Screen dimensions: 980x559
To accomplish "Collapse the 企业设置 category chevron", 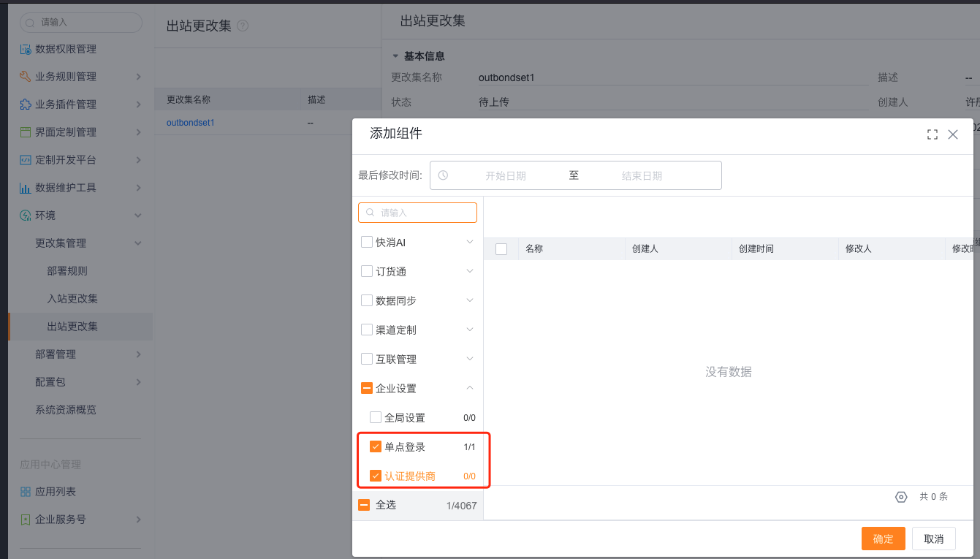I will [x=471, y=387].
